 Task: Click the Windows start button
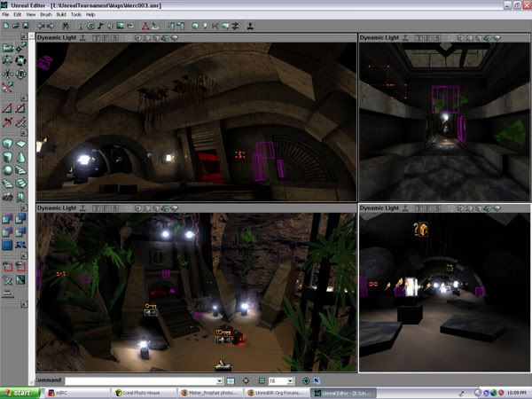[20, 393]
